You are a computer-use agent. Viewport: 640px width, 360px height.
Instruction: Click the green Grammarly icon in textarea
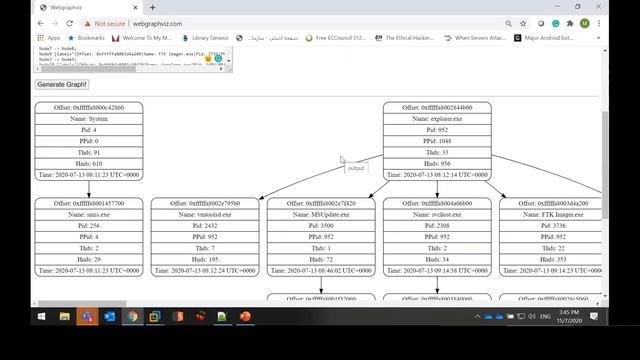coord(218,59)
